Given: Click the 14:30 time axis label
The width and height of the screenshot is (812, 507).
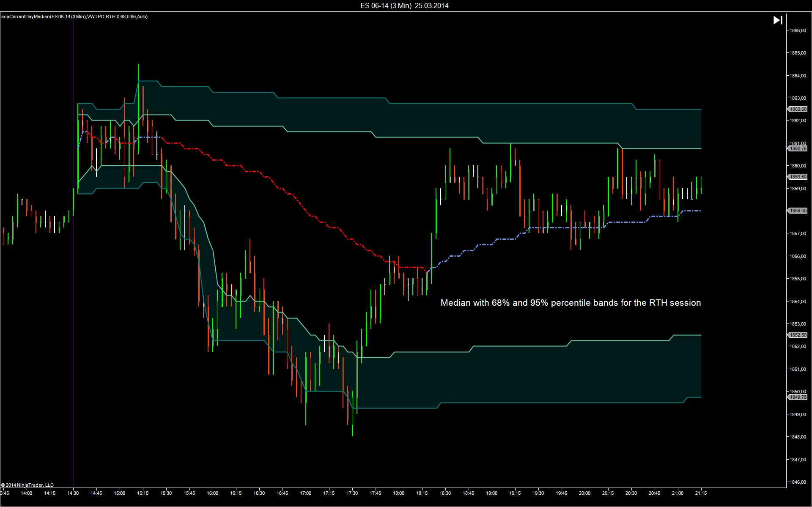Looking at the screenshot, I should pos(73,493).
